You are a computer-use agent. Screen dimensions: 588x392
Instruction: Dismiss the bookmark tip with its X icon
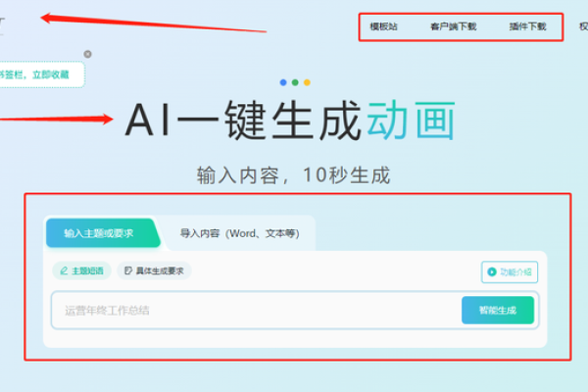pyautogui.click(x=87, y=54)
